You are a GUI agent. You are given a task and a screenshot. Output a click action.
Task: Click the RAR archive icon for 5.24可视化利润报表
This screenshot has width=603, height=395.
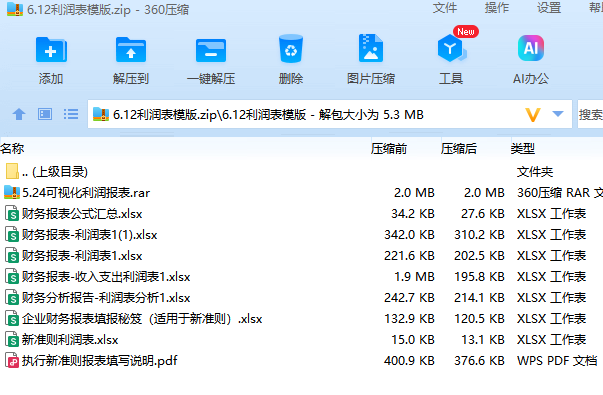click(x=12, y=192)
